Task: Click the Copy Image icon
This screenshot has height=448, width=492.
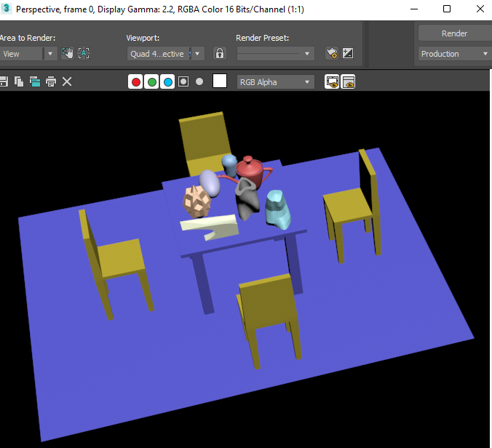Action: point(19,82)
